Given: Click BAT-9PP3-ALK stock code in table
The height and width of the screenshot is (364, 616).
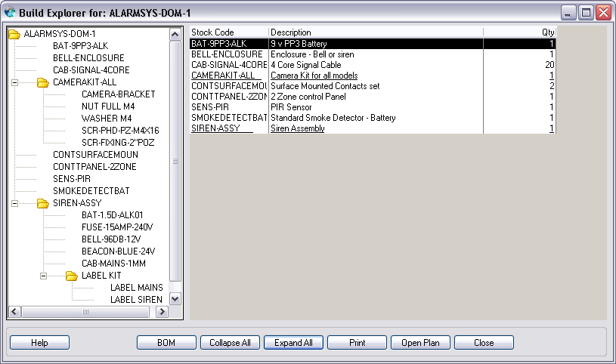Looking at the screenshot, I should click(219, 44).
